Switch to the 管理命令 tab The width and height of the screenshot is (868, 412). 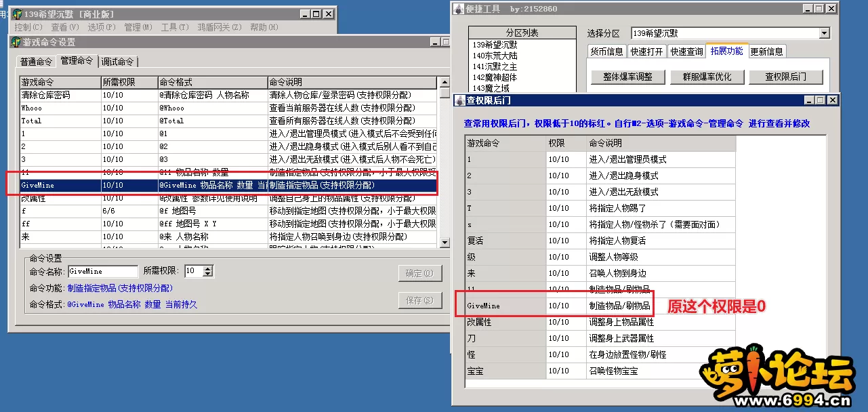77,60
